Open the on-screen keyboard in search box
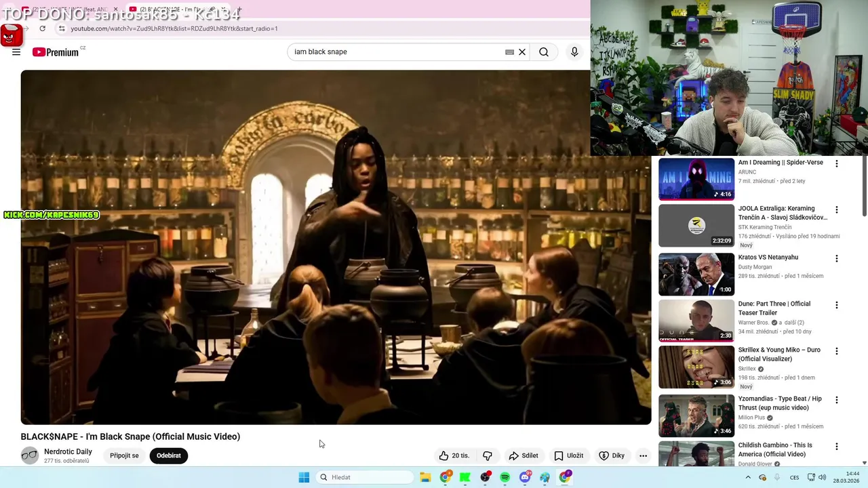 (509, 52)
